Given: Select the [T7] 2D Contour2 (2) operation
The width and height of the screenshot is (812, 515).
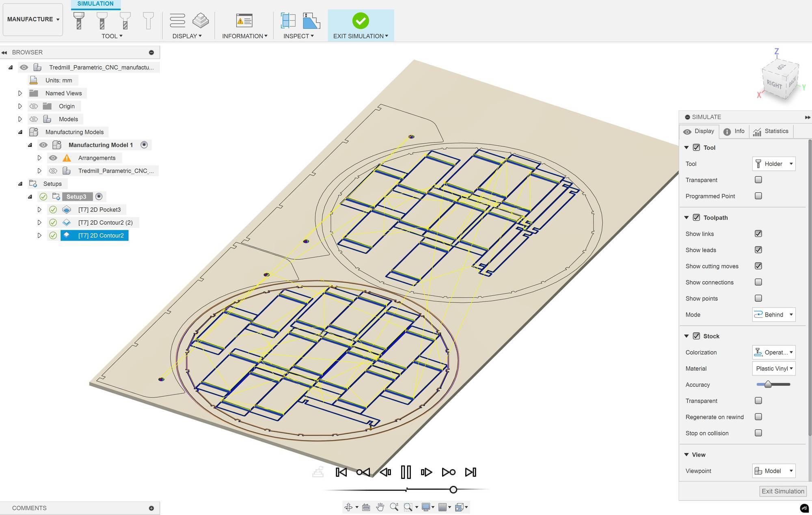Looking at the screenshot, I should [105, 222].
